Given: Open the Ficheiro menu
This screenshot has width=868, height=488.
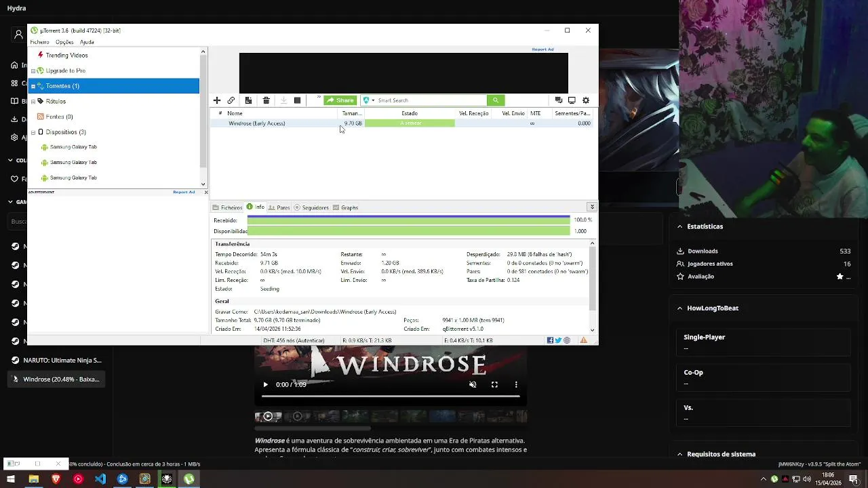Looking at the screenshot, I should pyautogui.click(x=39, y=42).
